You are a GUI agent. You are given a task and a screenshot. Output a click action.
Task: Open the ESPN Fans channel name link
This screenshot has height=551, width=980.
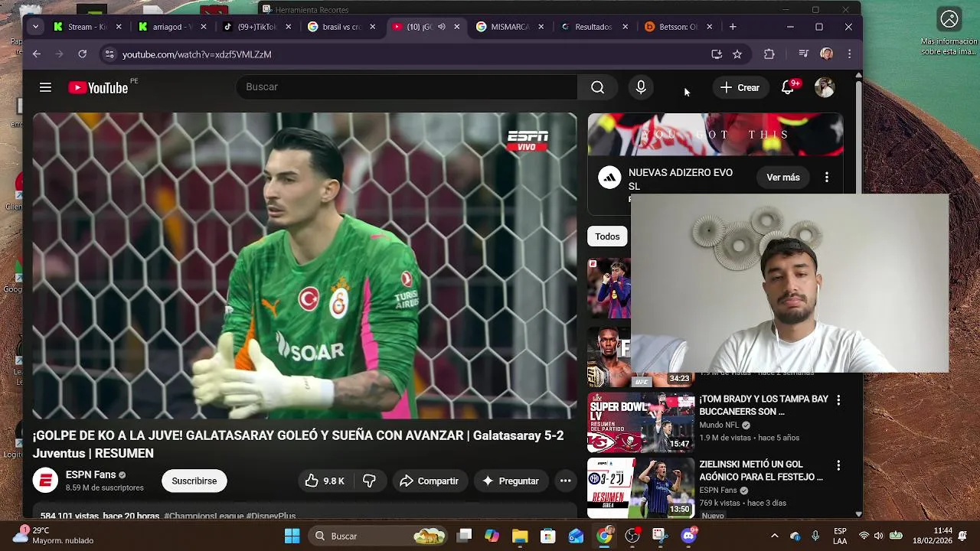click(x=90, y=474)
